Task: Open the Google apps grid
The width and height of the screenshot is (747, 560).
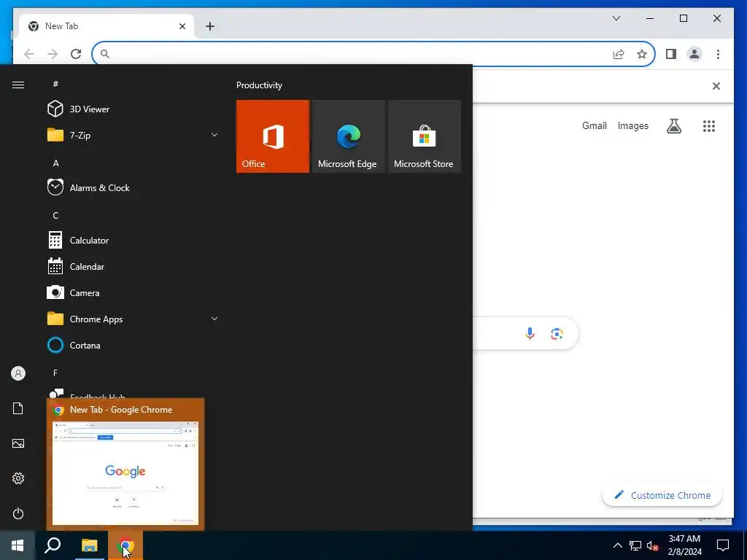Action: click(709, 125)
